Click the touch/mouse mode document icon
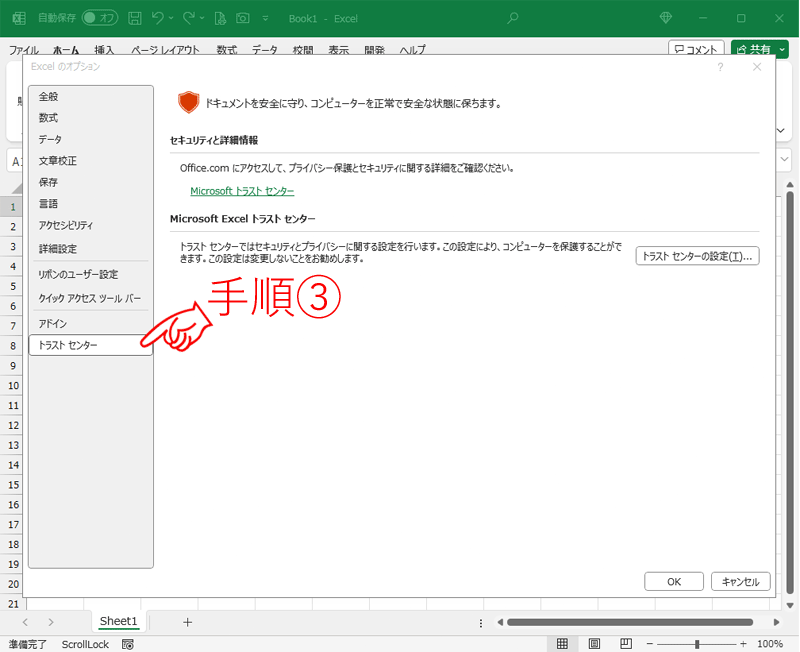800x652 pixels. point(220,18)
